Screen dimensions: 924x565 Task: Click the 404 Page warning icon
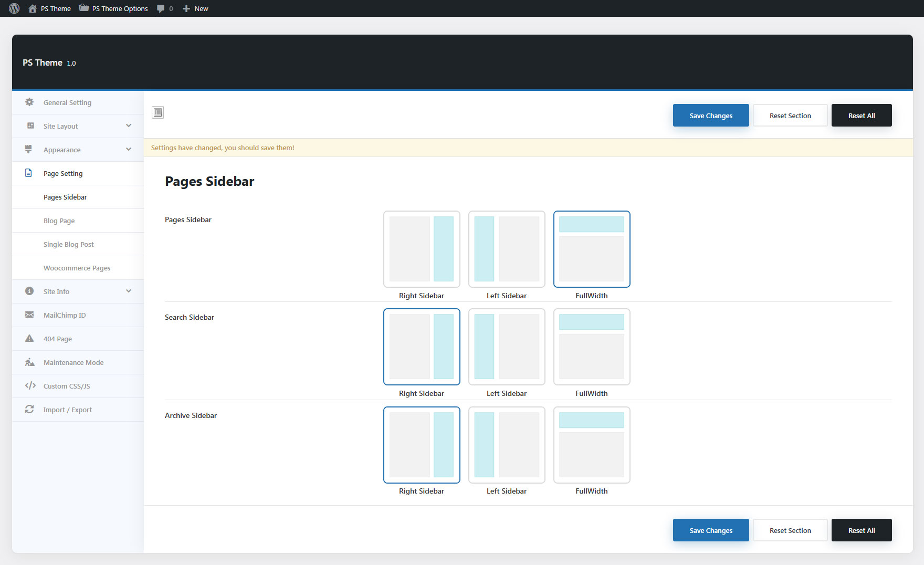(29, 339)
